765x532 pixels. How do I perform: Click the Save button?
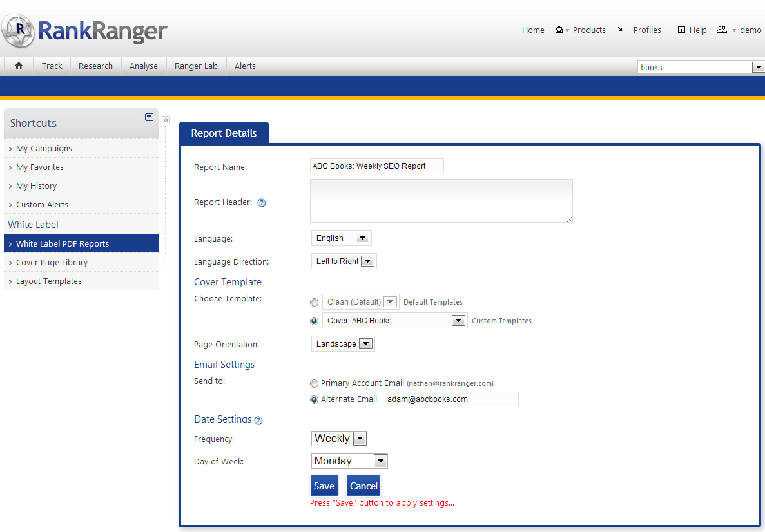tap(324, 486)
